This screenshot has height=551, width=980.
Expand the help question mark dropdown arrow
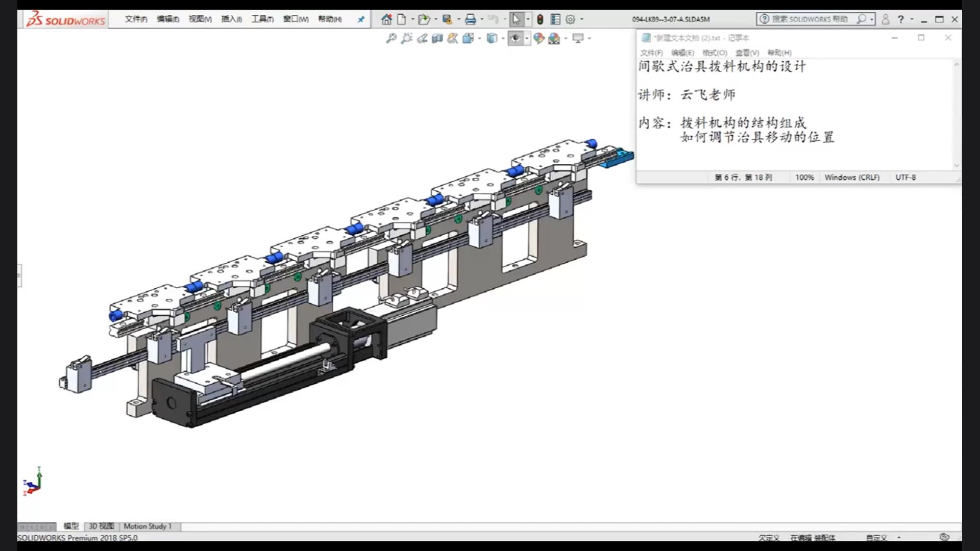[x=912, y=19]
